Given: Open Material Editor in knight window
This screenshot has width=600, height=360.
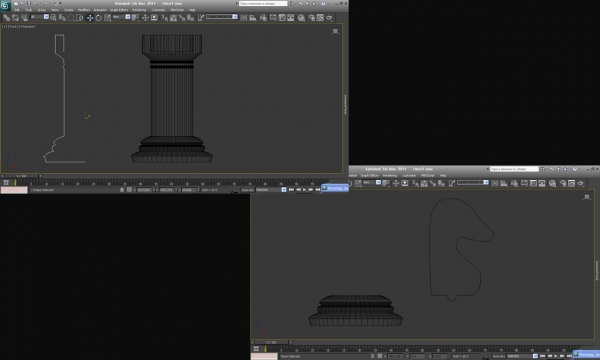Looking at the screenshot, I should tap(552, 184).
